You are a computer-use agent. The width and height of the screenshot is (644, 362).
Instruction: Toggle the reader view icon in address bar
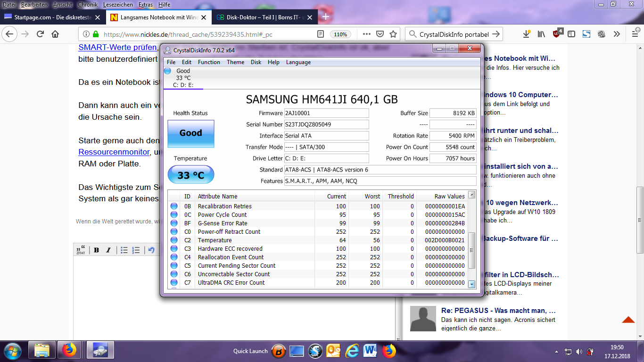321,34
